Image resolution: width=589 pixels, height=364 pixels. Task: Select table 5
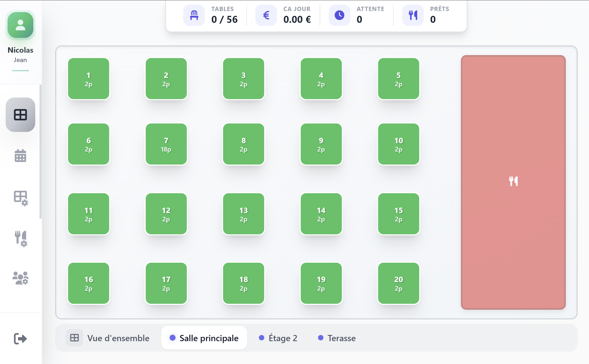(399, 79)
